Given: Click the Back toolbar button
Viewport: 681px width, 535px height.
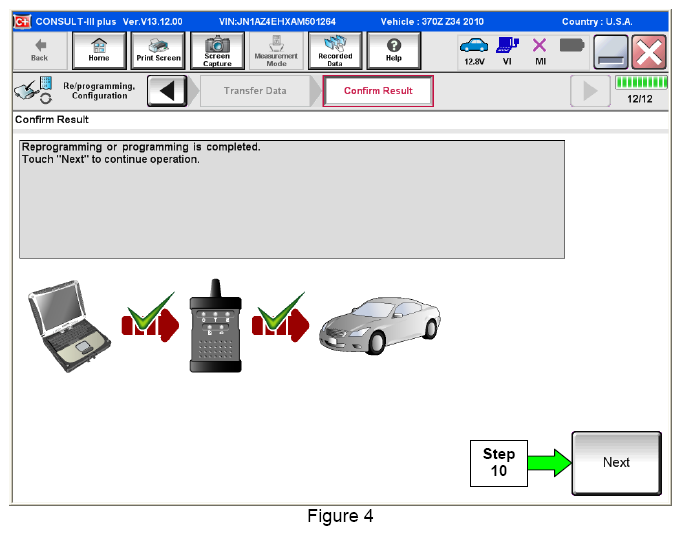Looking at the screenshot, I should pos(39,50).
